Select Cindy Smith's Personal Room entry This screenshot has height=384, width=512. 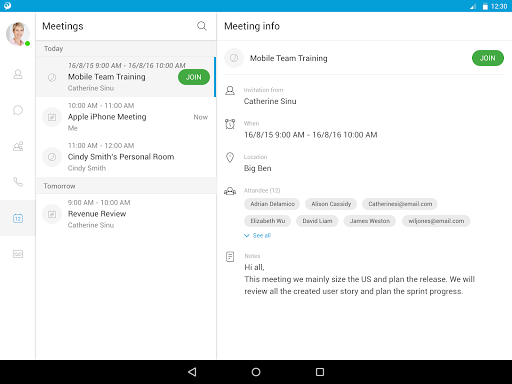[x=126, y=157]
